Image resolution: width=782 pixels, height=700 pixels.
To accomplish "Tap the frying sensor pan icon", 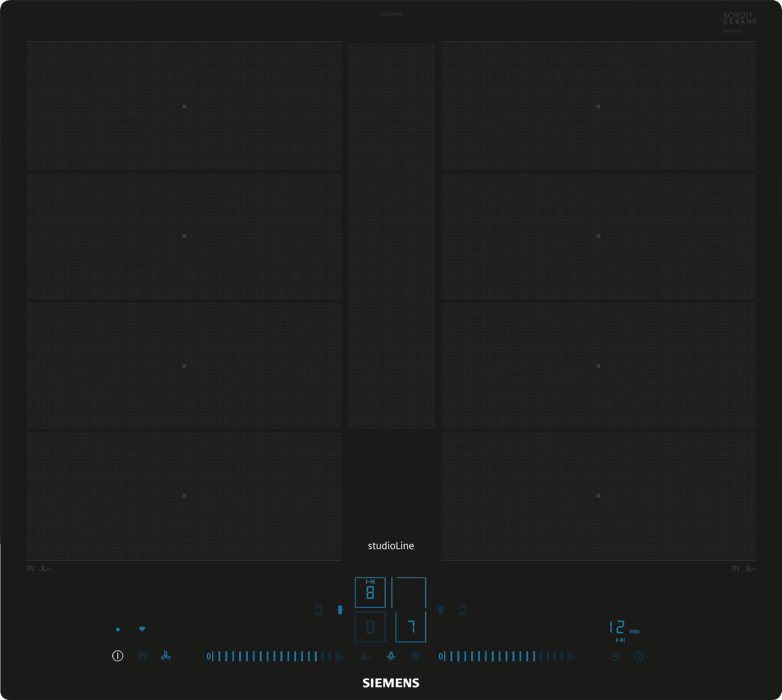I will click(x=366, y=656).
